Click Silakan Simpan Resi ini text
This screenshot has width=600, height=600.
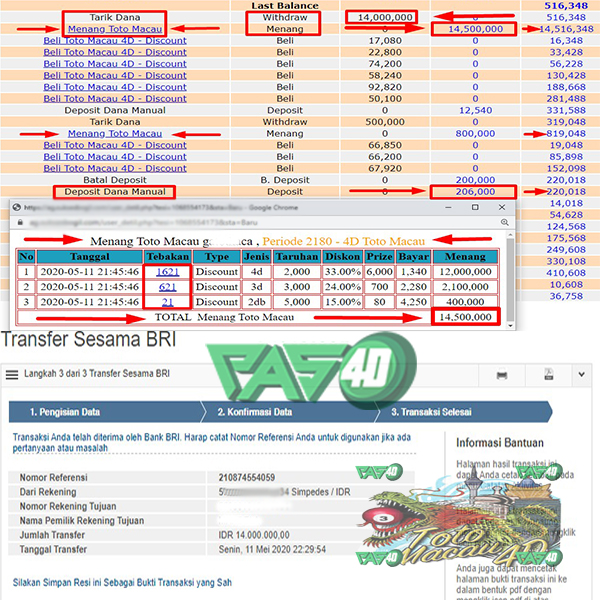pos(122,583)
